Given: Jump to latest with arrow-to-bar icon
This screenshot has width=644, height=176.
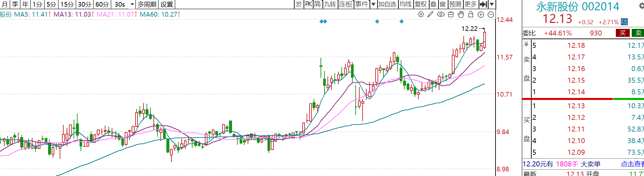Looking at the screenshot, I should coord(484,4).
